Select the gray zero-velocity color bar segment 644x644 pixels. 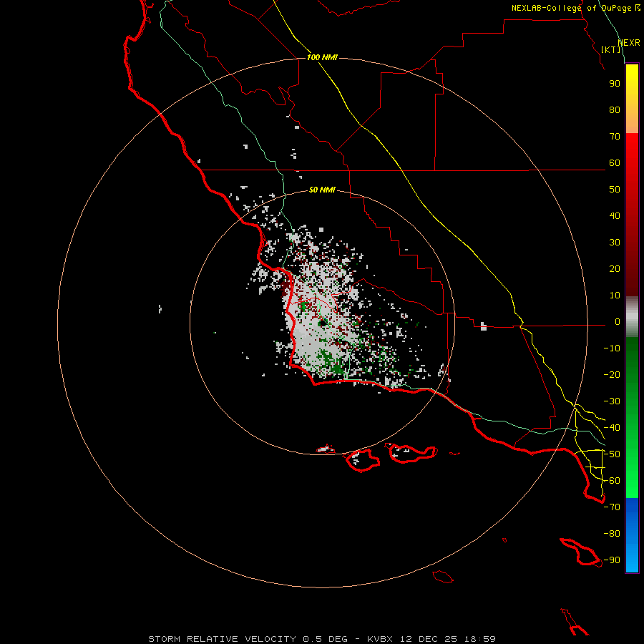[632, 317]
